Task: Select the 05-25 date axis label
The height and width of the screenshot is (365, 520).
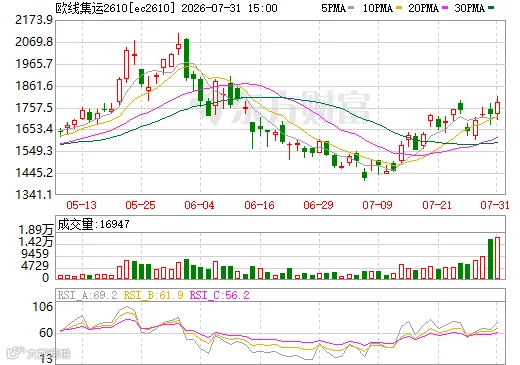Action: point(140,205)
